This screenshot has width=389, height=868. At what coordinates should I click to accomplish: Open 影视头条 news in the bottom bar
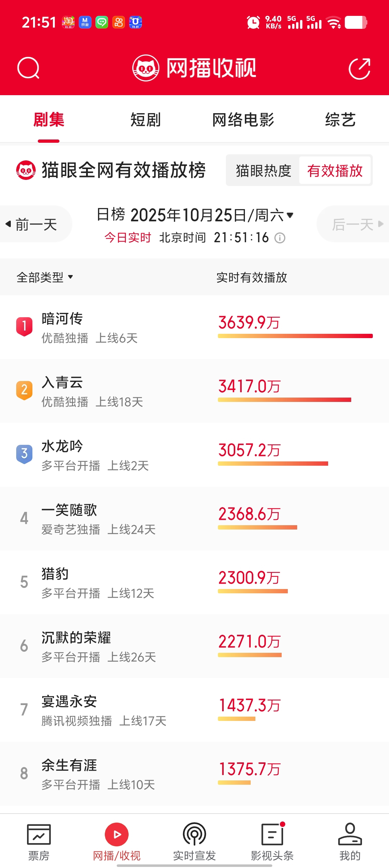[272, 835]
